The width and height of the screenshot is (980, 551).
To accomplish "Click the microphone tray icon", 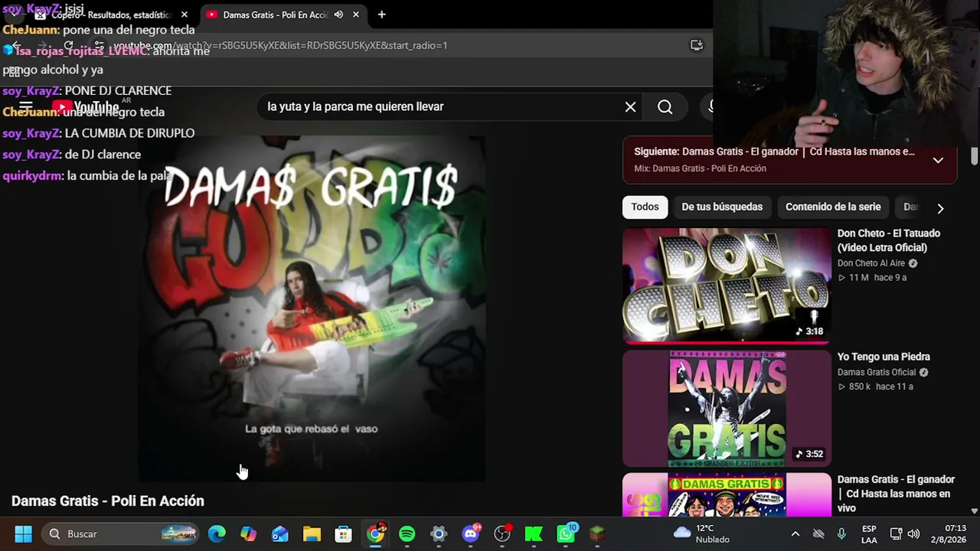I will coord(841,534).
